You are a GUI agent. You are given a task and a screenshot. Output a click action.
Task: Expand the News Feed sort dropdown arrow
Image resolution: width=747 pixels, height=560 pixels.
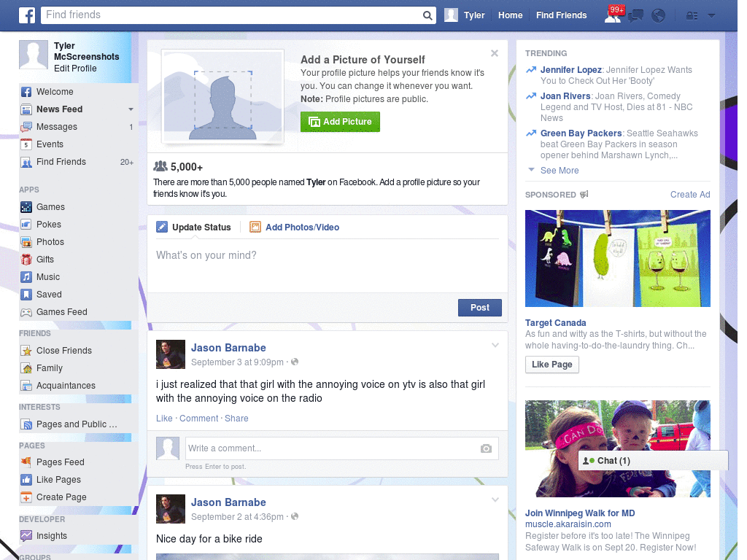131,109
